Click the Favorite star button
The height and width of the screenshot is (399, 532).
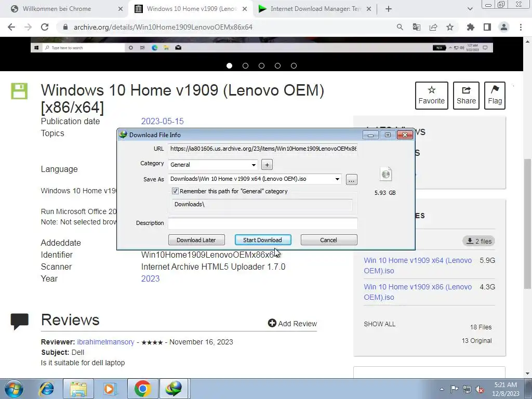tap(432, 96)
